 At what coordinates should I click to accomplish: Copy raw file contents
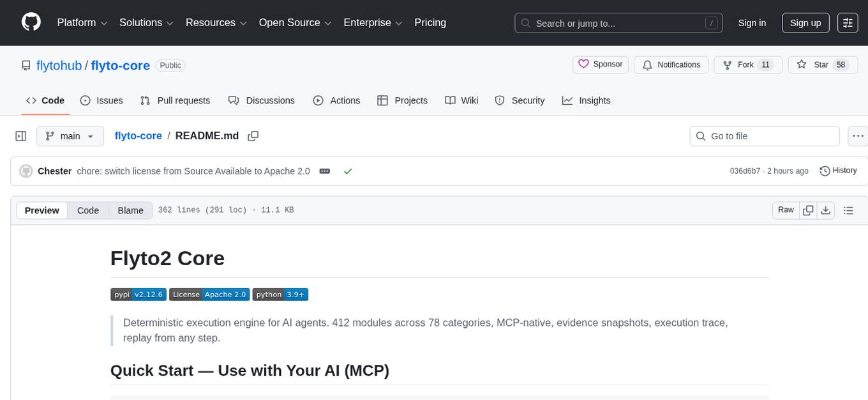click(808, 210)
